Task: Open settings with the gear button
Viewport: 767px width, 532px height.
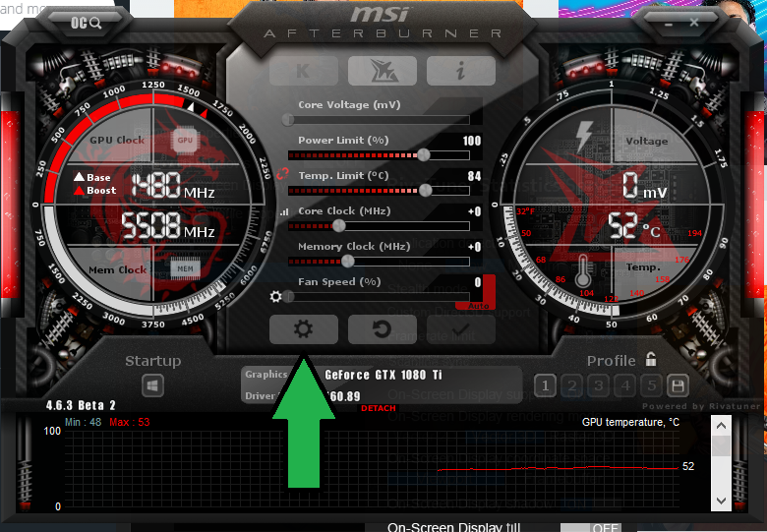Action: [x=303, y=329]
